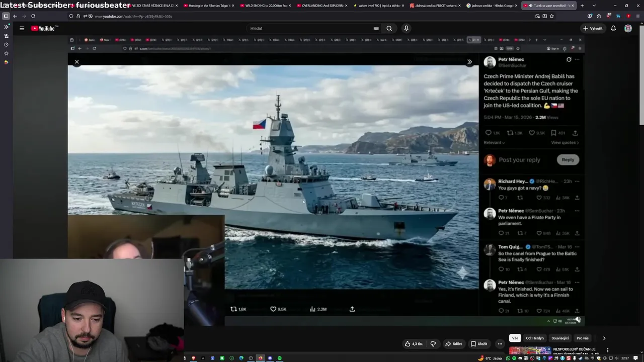This screenshot has height=362, width=644.
Task: Bookmark this page with star icon
Action: pyautogui.click(x=552, y=16)
